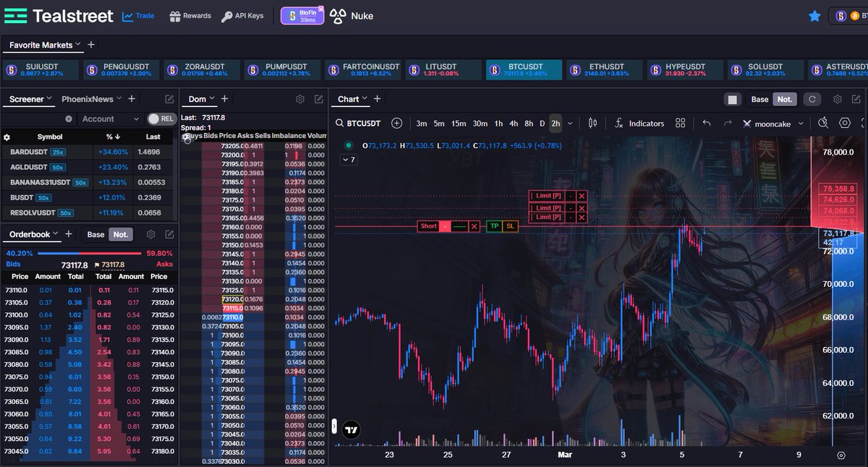Click the chart refresh button
Image resolution: width=868 pixels, height=467 pixels.
812,99
